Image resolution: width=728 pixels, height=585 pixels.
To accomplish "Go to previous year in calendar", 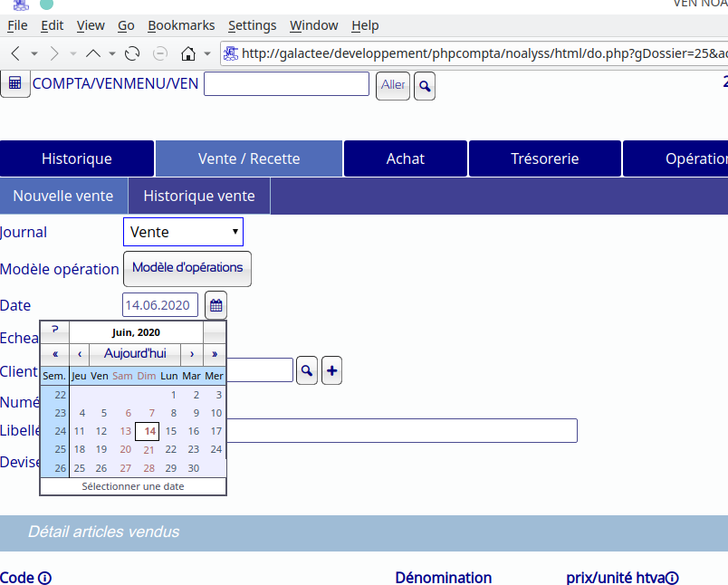I will coord(55,353).
